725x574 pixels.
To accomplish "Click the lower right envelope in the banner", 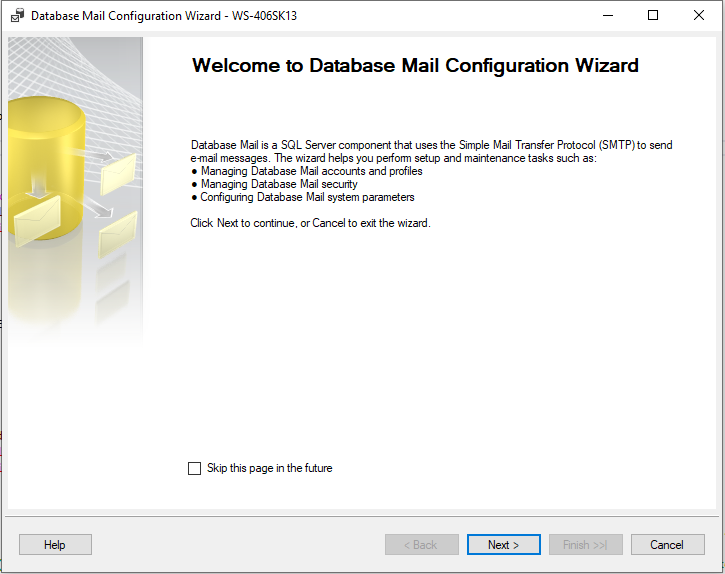I will (x=118, y=233).
